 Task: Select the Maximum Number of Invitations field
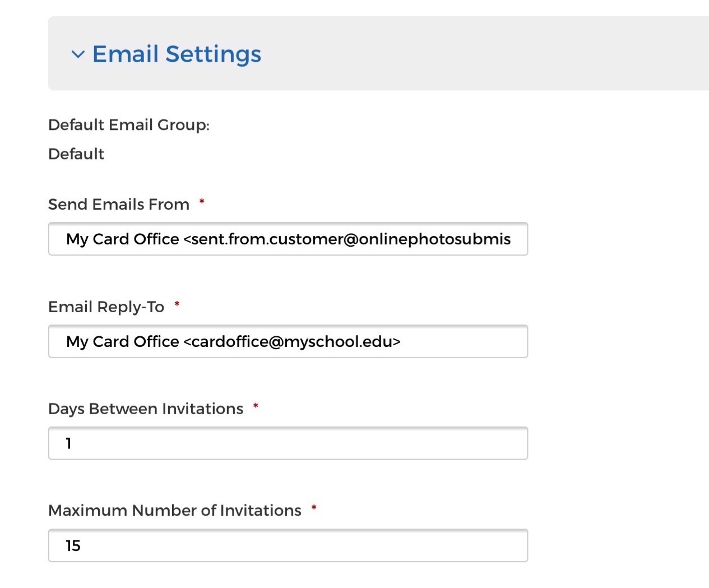(288, 545)
